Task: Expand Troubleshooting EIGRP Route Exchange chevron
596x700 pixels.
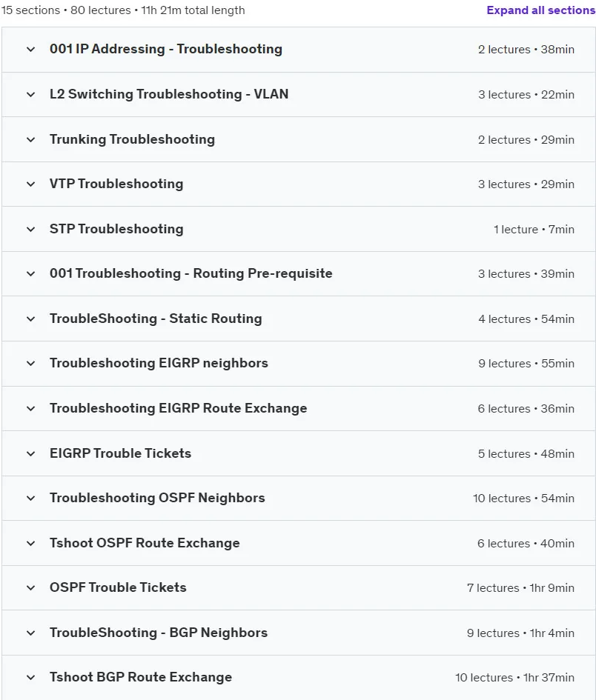Action: tap(31, 408)
